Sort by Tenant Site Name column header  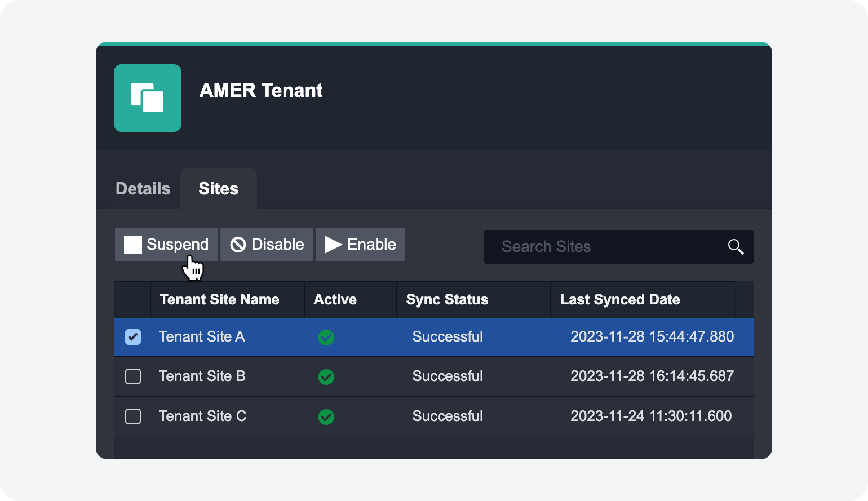pyautogui.click(x=219, y=299)
